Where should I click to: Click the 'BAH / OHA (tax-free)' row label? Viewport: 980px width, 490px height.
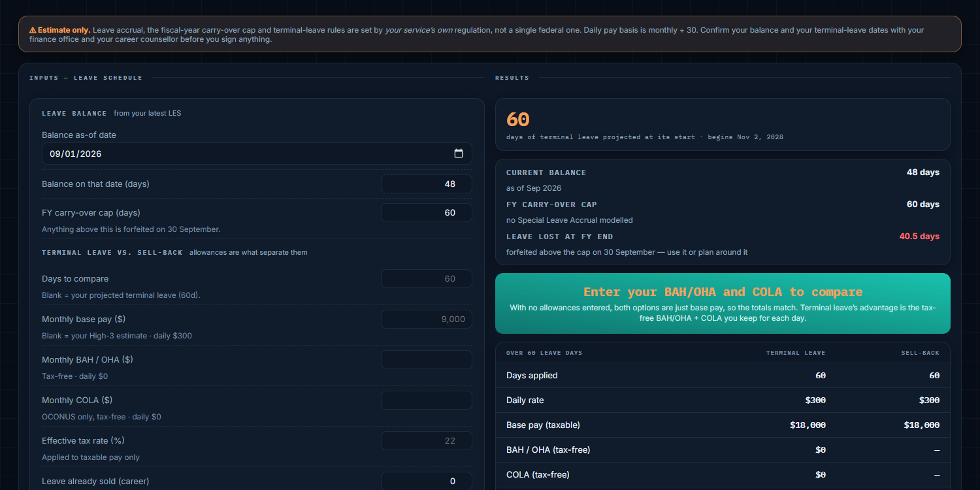pos(547,450)
